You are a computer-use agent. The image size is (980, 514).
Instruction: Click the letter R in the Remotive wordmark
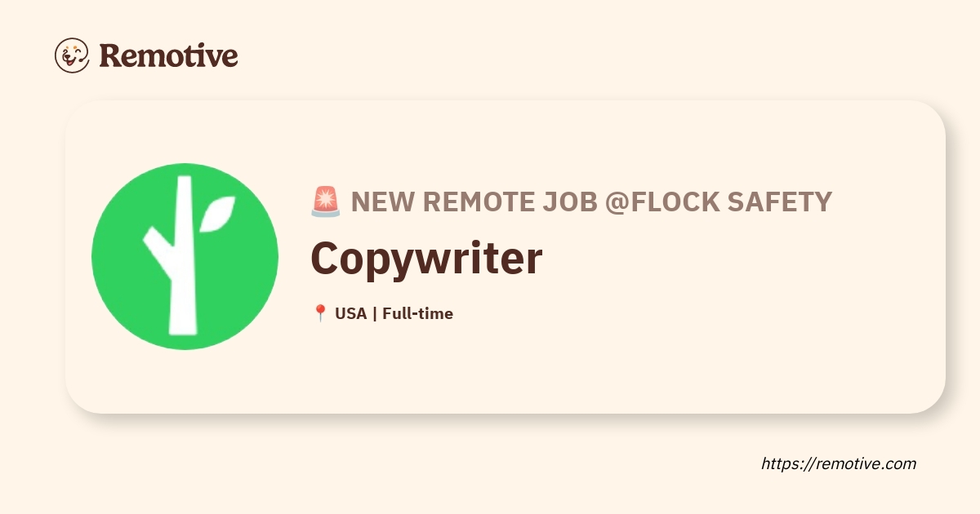coord(112,55)
